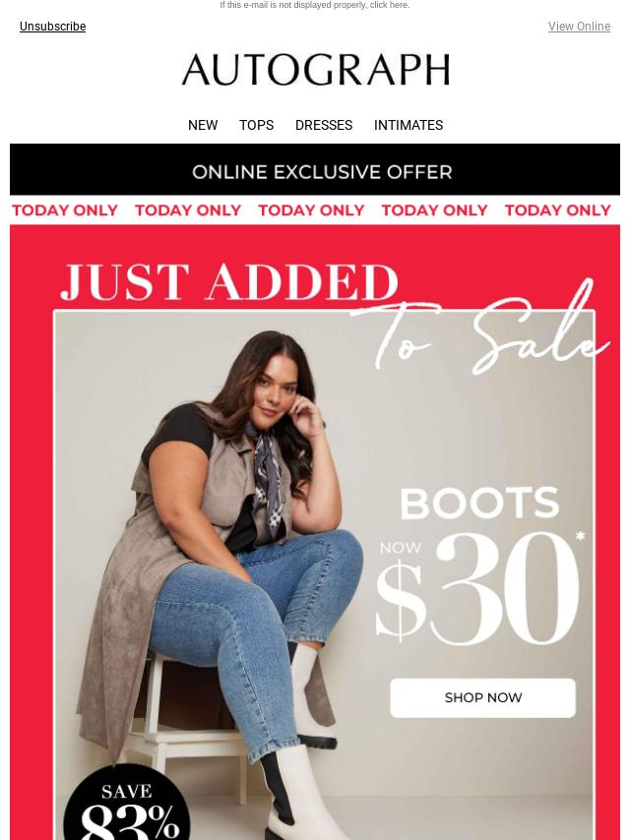The width and height of the screenshot is (630, 840).
Task: Click the SHOP NOW button
Action: point(482,697)
